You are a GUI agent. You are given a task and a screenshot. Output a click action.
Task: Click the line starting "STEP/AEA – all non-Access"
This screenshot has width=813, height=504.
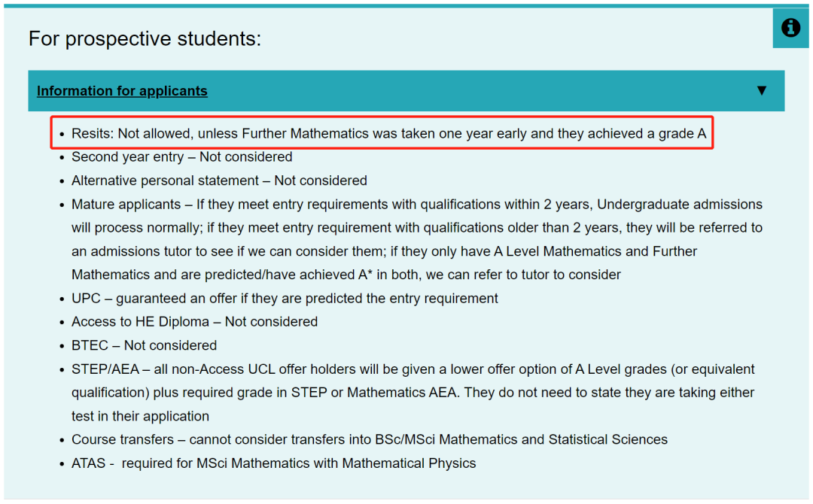[413, 369]
